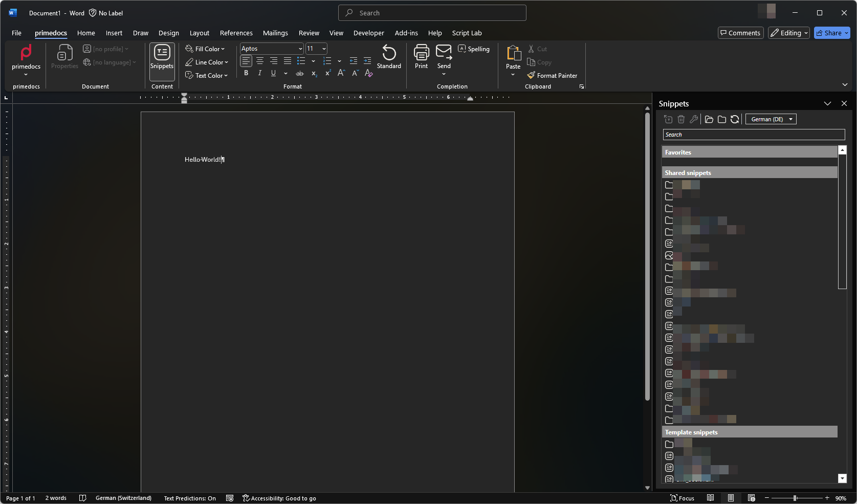This screenshot has height=504, width=857.
Task: Click the delete trash icon in Snippets panel
Action: 681,119
